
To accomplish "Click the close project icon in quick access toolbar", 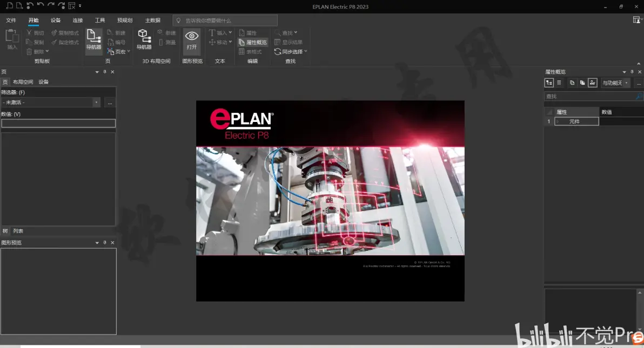I will 72,6.
